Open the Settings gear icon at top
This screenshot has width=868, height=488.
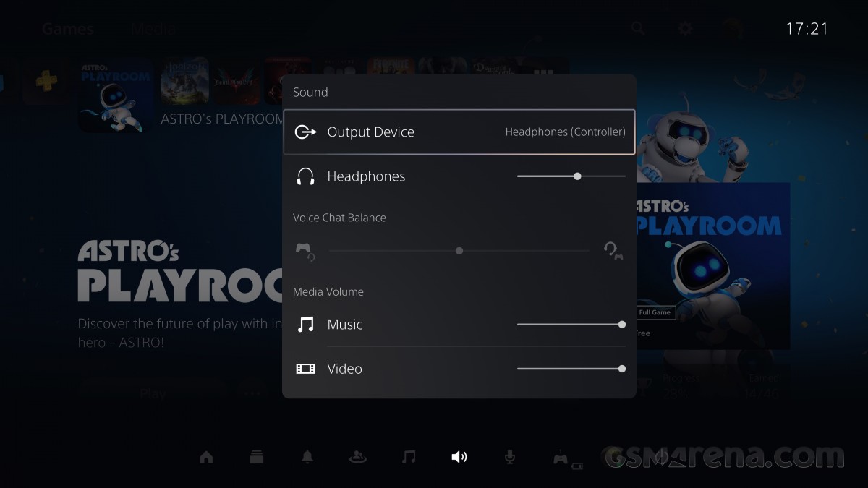[x=685, y=29]
